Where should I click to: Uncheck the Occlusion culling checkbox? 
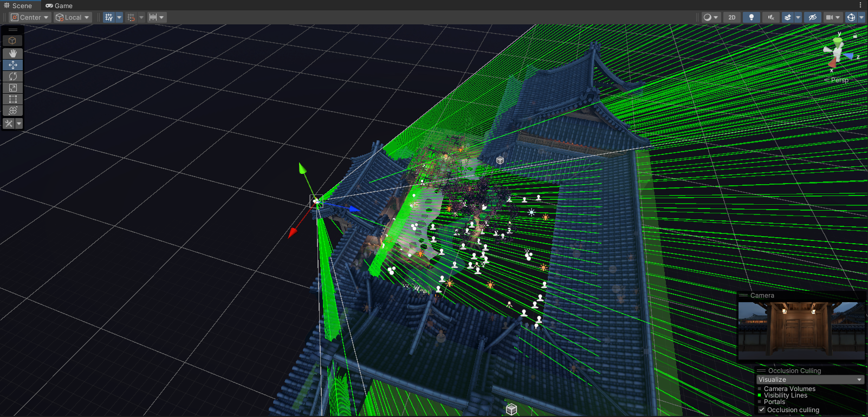[762, 410]
